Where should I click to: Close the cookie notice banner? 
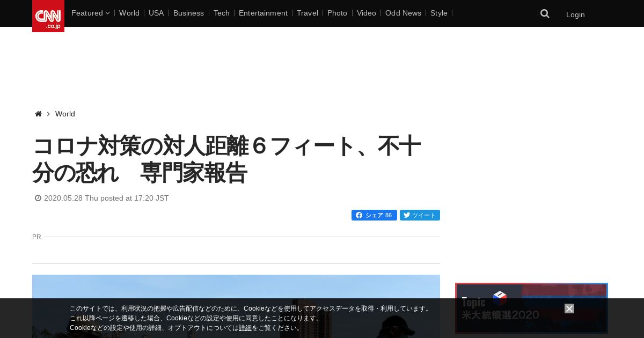[569, 308]
